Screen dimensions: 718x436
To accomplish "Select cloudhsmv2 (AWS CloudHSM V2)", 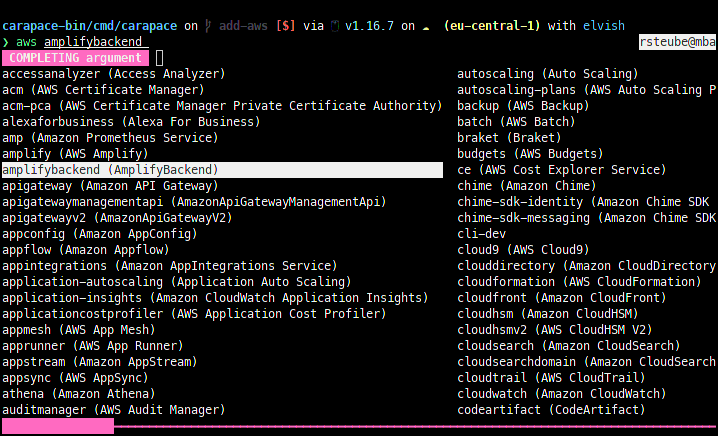I will pos(555,330).
